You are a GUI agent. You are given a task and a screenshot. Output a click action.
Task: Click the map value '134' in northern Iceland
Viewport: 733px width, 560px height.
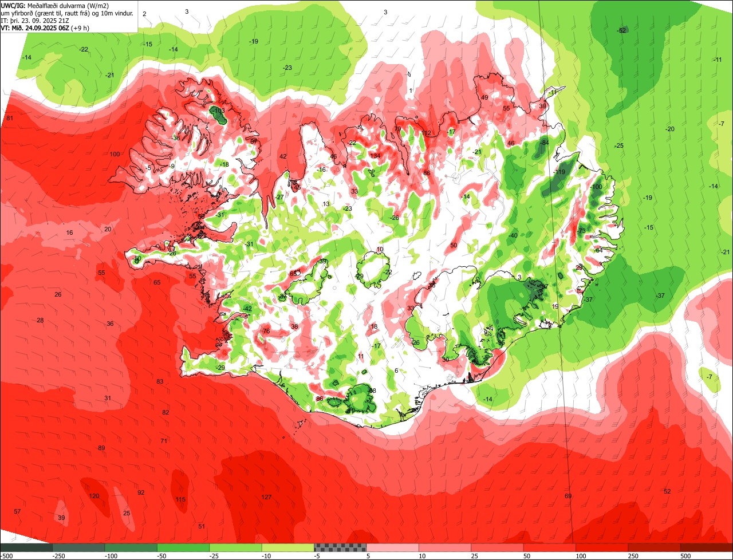coord(375,156)
